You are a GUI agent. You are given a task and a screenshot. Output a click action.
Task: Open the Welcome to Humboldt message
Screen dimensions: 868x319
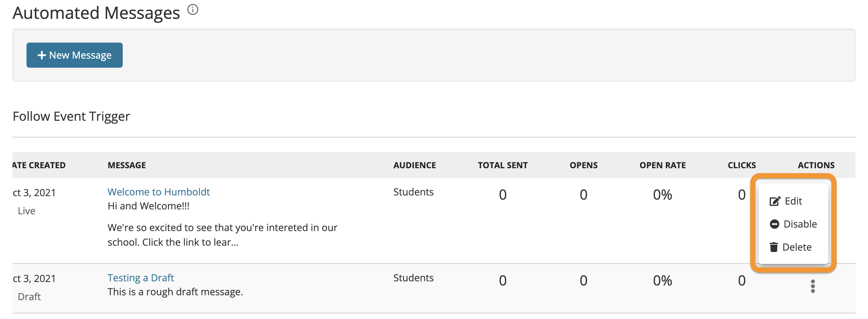159,192
